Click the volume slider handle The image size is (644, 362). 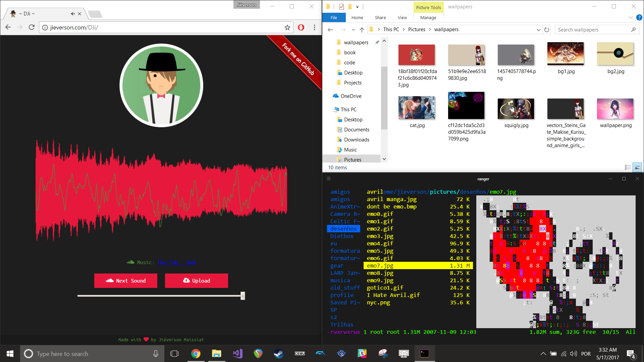[x=243, y=296]
